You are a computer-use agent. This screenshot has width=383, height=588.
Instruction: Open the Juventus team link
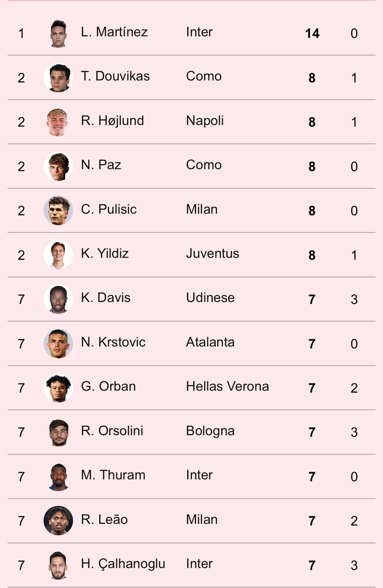click(x=212, y=254)
